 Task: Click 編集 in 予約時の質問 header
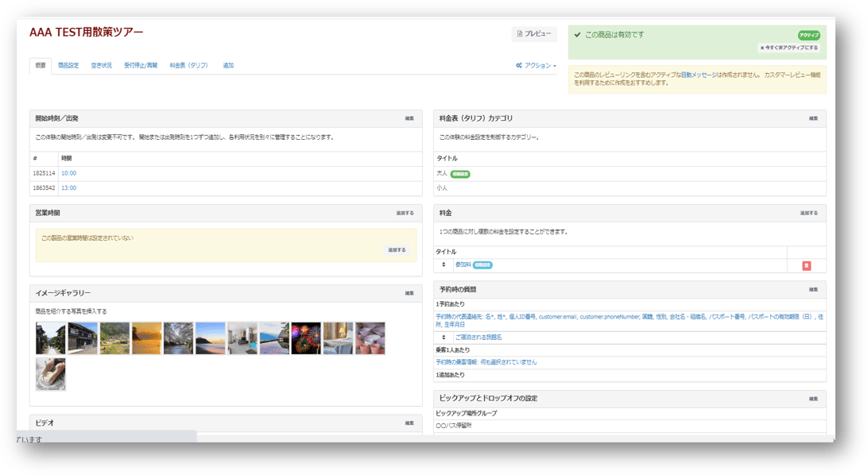point(813,289)
